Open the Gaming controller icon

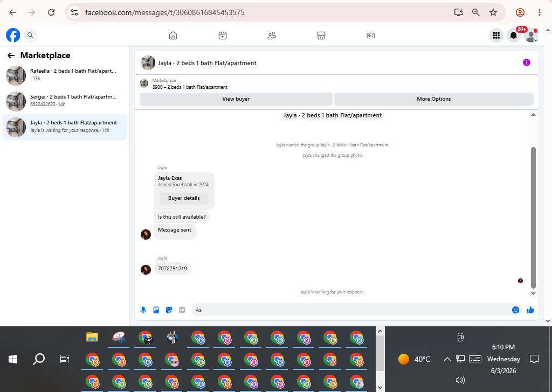371,36
